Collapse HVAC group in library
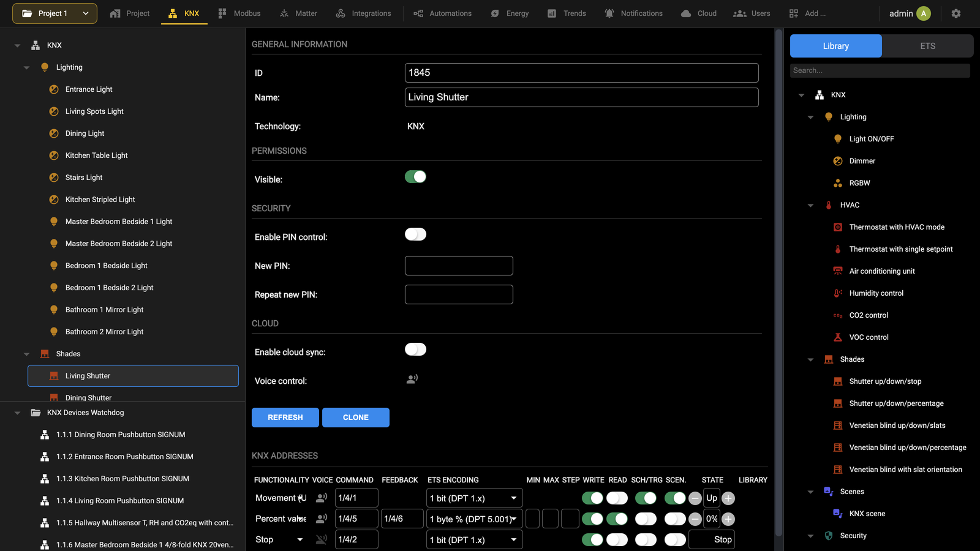 [810, 205]
